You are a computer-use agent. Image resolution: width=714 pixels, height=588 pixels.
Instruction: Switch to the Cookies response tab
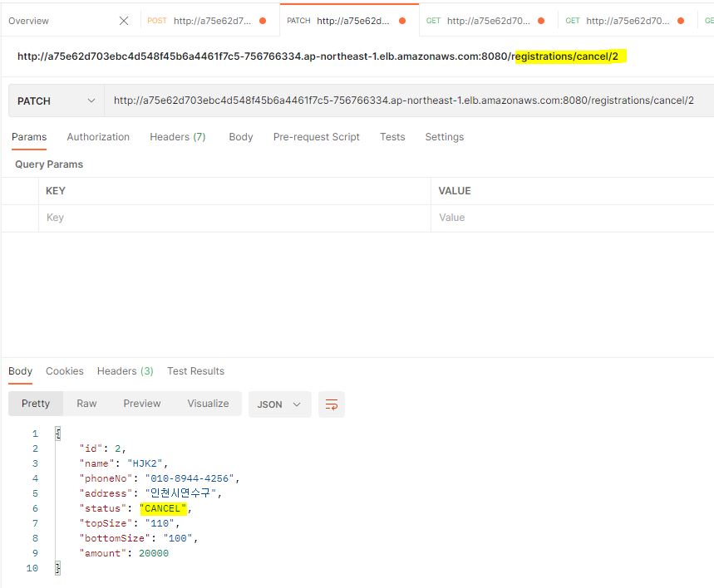(x=64, y=371)
